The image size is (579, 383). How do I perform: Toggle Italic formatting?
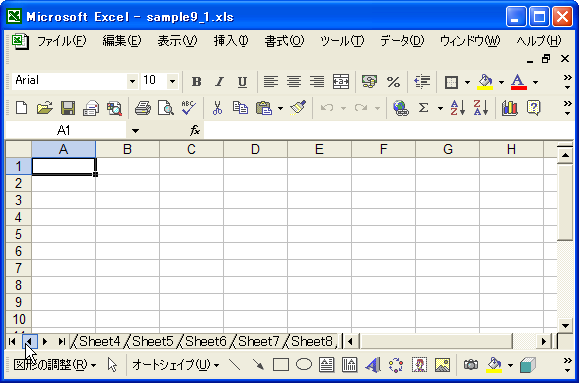(220, 82)
